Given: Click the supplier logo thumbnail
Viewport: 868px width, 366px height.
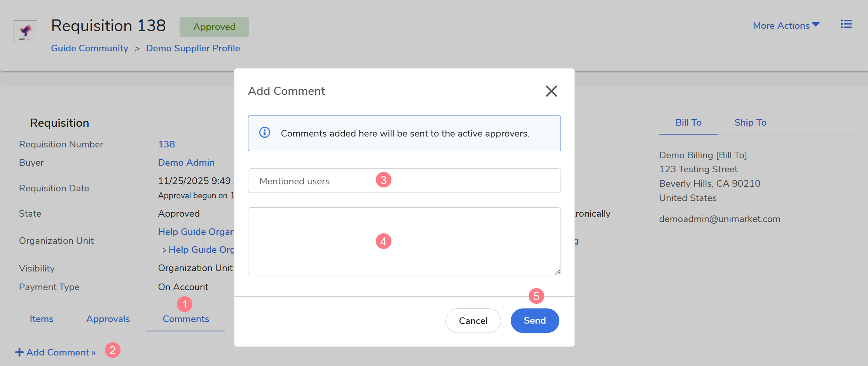Looking at the screenshot, I should [26, 32].
